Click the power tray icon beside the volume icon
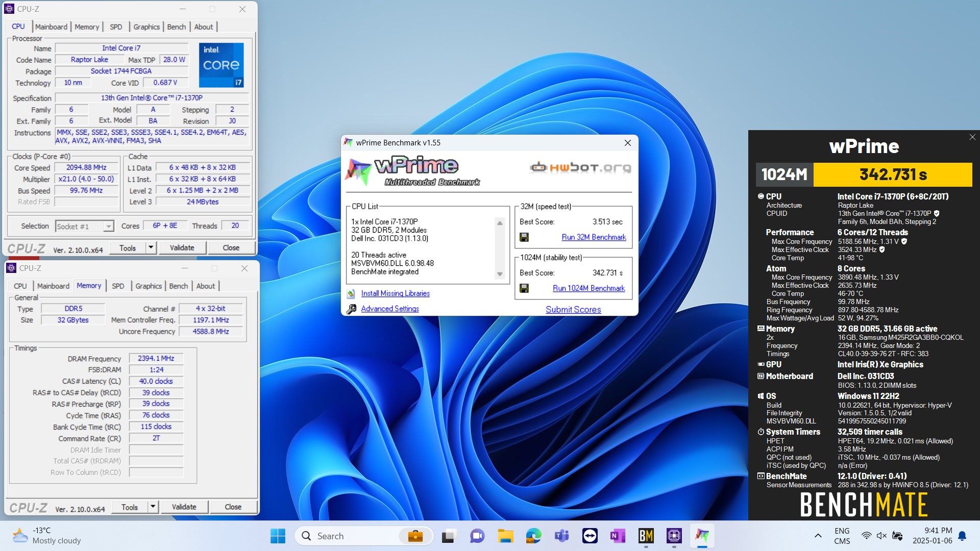The height and width of the screenshot is (551, 980). [x=897, y=536]
